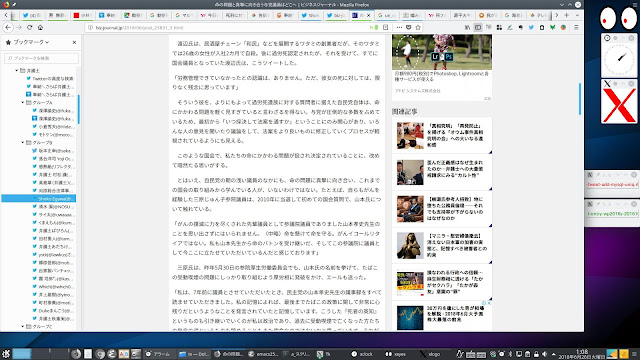Go back with the browser back arrow
The height and width of the screenshot is (360, 640).
click(x=9, y=27)
